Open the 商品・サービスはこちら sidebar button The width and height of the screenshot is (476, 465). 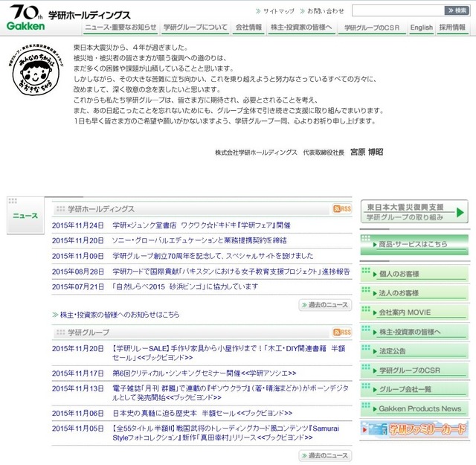[414, 244]
